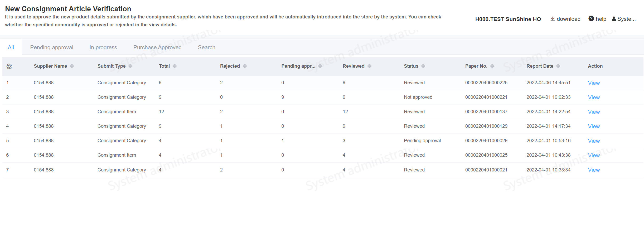Sort table by Status column
The image size is (644, 251).
[423, 66]
